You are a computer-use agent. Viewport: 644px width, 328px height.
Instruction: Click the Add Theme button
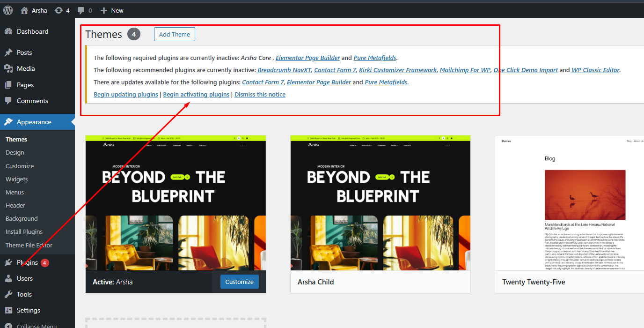tap(175, 34)
